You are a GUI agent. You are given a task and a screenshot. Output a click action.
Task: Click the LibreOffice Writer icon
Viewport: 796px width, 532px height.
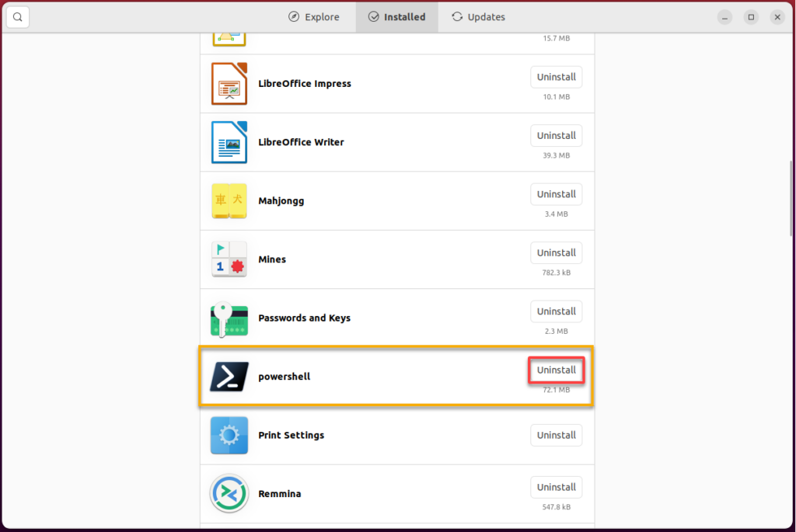coord(229,142)
